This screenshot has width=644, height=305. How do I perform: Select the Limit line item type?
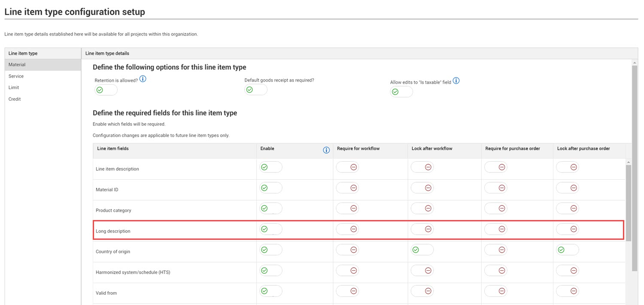pyautogui.click(x=43, y=88)
